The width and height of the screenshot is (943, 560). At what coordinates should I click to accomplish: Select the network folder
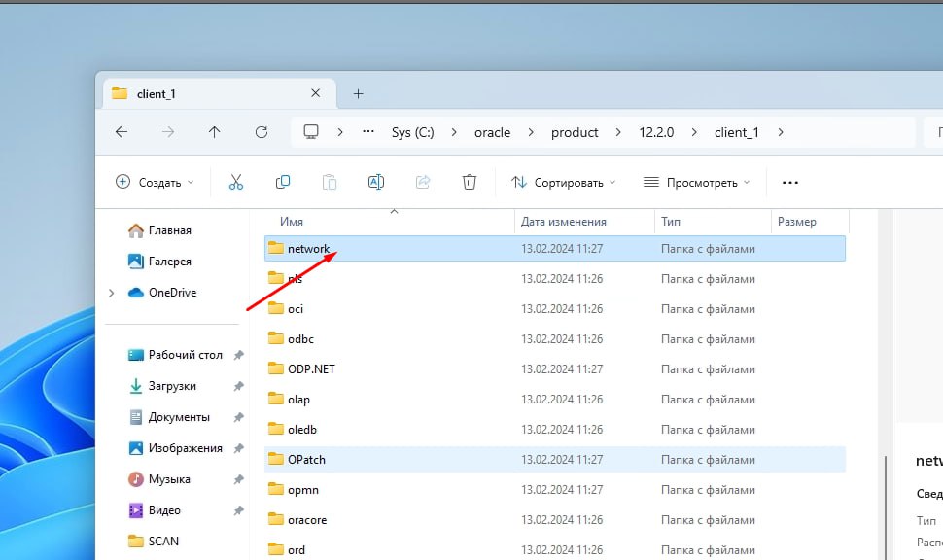(554, 249)
